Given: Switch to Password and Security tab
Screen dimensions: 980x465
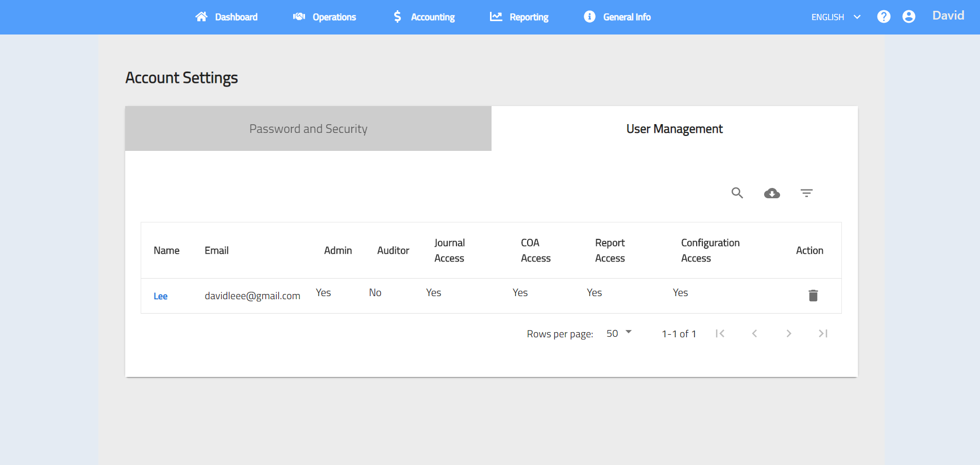Looking at the screenshot, I should point(308,129).
